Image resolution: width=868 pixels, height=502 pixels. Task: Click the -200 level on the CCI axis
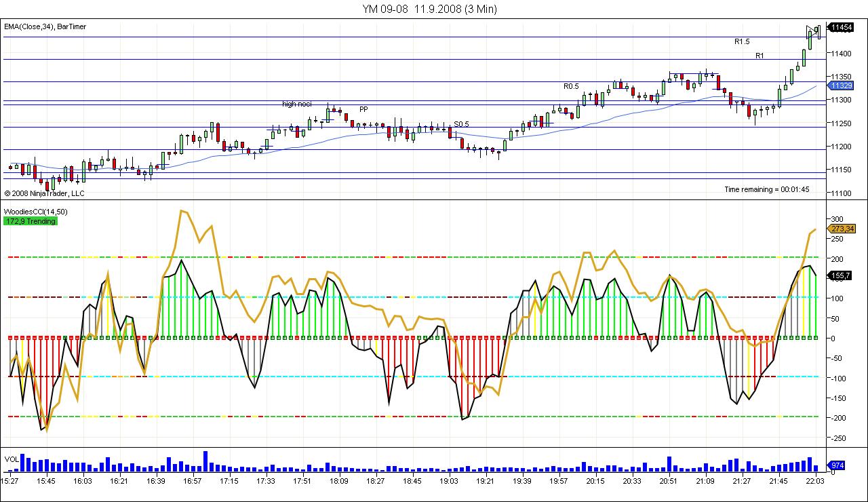click(838, 419)
